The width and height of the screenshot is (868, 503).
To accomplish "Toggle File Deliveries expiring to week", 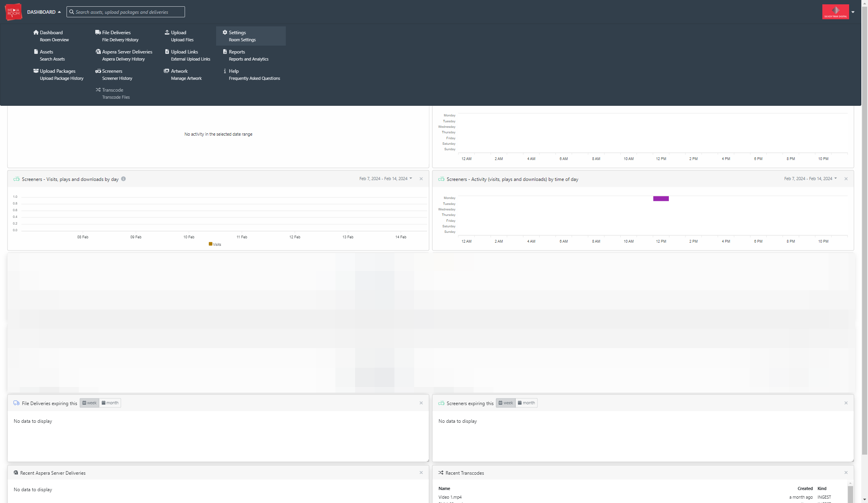I will (x=89, y=403).
